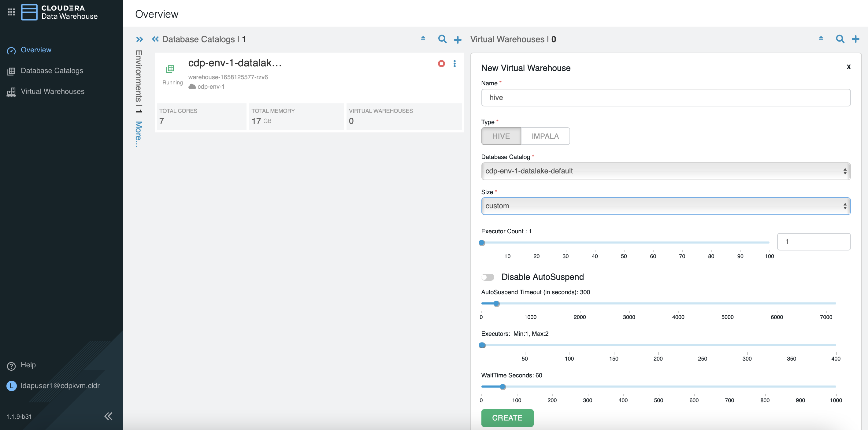Click the Database Catalogs search icon
Image resolution: width=868 pixels, height=430 pixels.
(x=442, y=39)
